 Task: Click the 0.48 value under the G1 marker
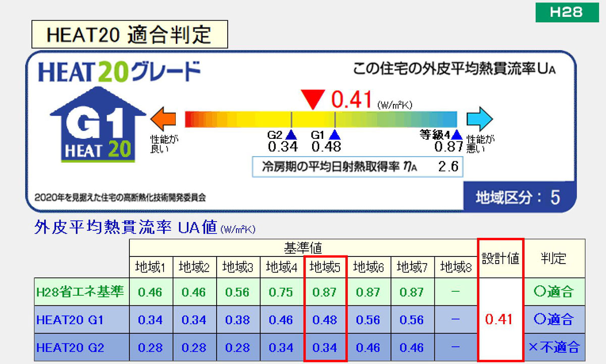[326, 147]
